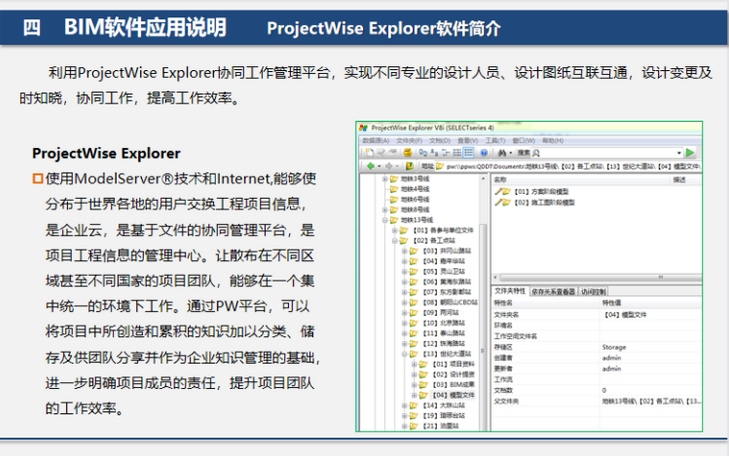Image resolution: width=729 pixels, height=456 pixels.
Task: Click the yellow stacked-folders toolbar icon
Action: coord(408,152)
